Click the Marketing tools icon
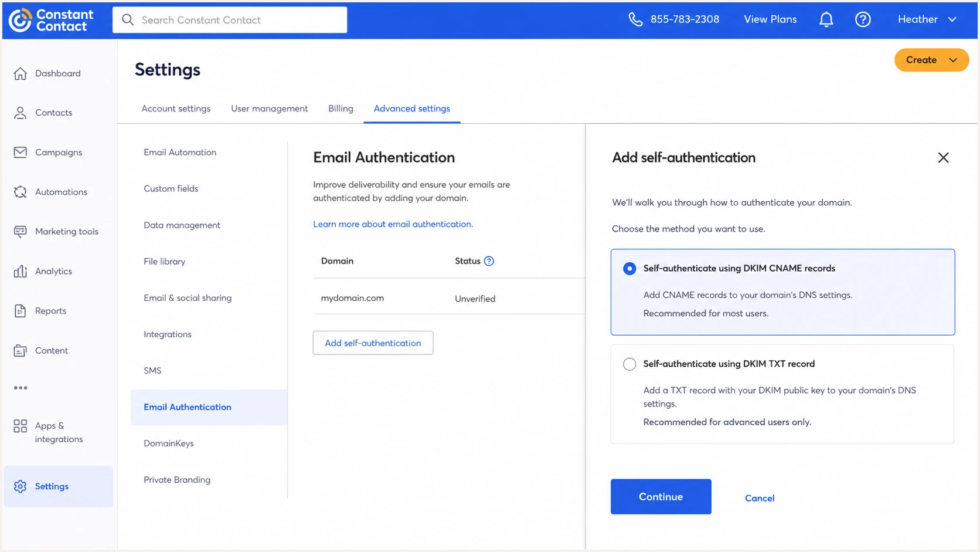980x552 pixels. (21, 231)
